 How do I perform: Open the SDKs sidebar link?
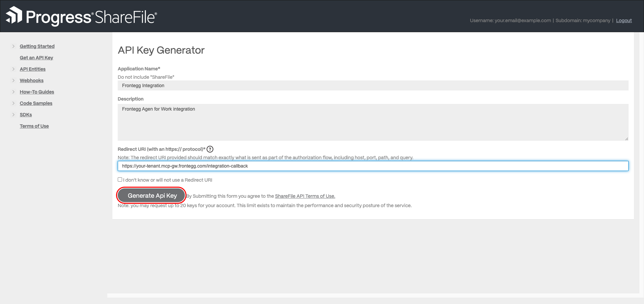click(x=26, y=115)
